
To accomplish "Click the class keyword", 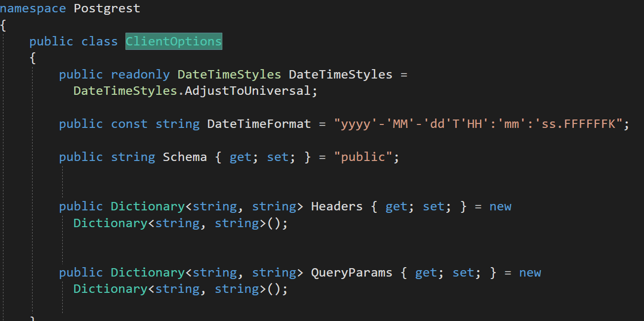I will [100, 41].
